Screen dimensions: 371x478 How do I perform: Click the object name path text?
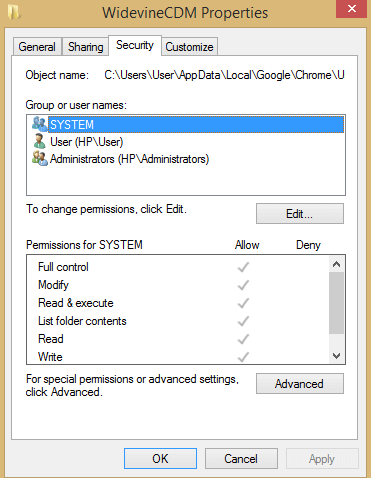(x=224, y=75)
